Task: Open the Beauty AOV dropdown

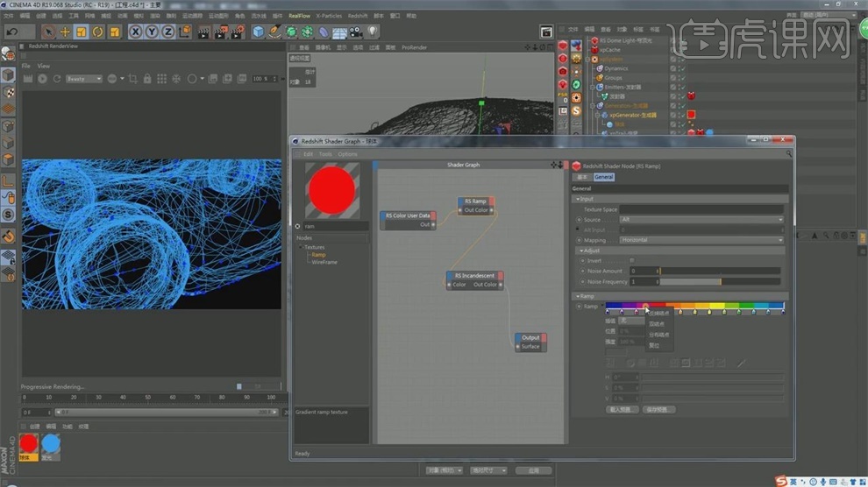Action: tap(84, 79)
